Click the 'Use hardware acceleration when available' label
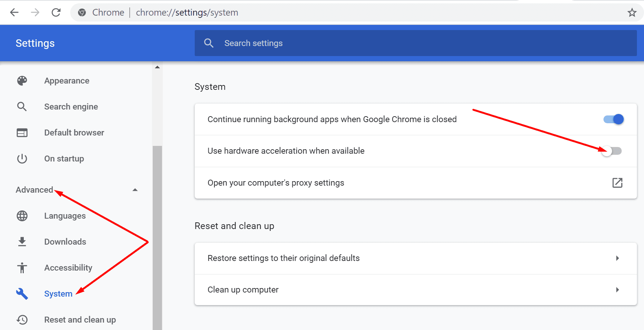The width and height of the screenshot is (644, 330). 286,151
